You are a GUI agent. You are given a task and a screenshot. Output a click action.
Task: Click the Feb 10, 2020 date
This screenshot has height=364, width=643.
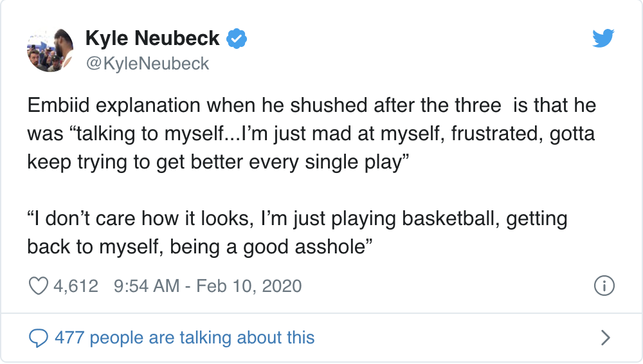click(x=249, y=286)
